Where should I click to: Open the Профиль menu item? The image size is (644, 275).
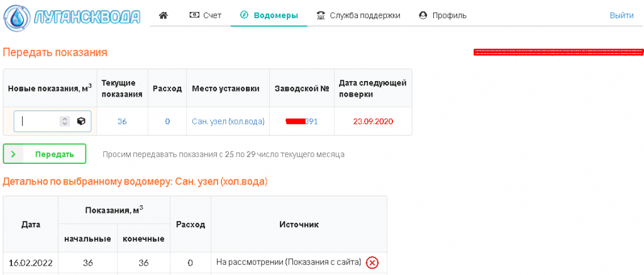(443, 15)
